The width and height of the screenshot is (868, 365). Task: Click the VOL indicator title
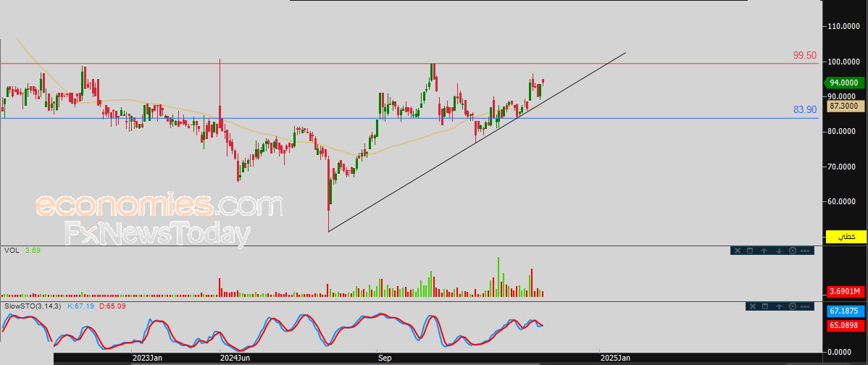coord(12,251)
